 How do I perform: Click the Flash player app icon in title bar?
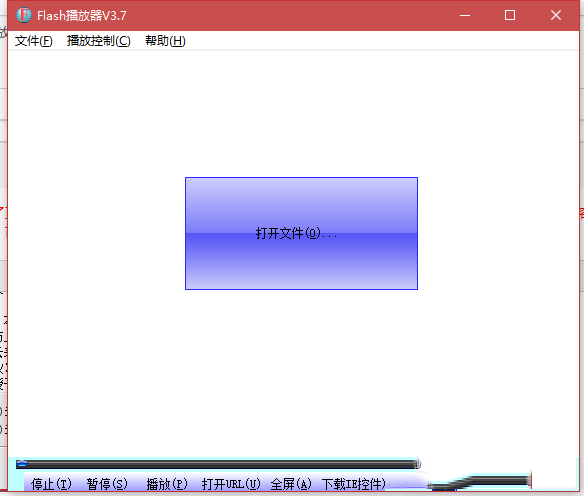24,15
